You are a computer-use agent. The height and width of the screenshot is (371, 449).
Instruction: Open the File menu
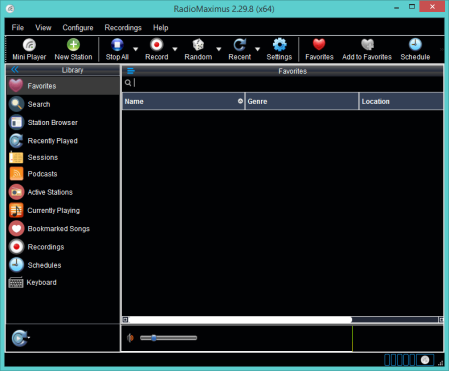[18, 28]
